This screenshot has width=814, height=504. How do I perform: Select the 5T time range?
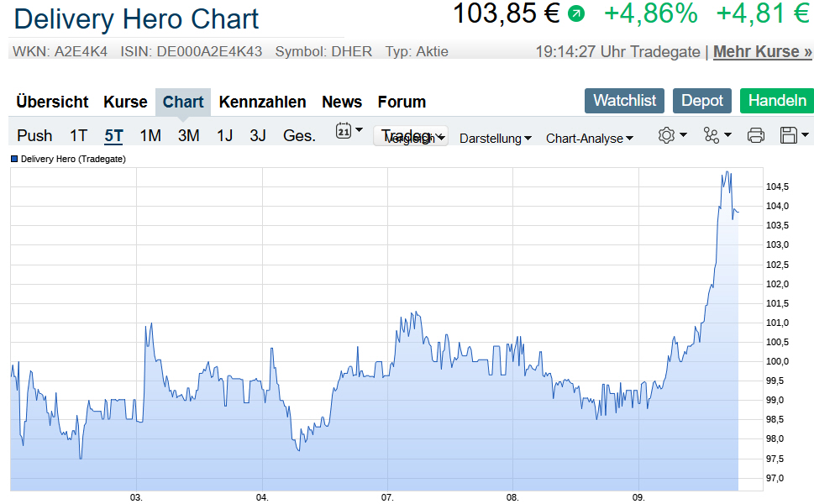(x=113, y=135)
